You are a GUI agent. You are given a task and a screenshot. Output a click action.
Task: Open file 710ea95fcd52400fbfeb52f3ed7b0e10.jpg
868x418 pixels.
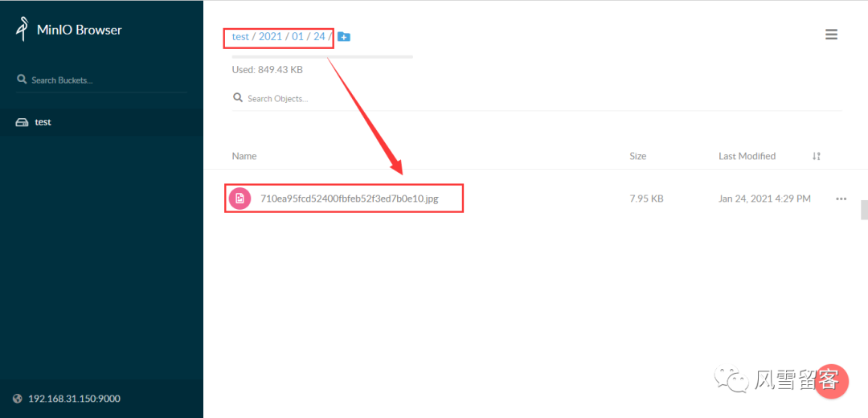tap(350, 199)
